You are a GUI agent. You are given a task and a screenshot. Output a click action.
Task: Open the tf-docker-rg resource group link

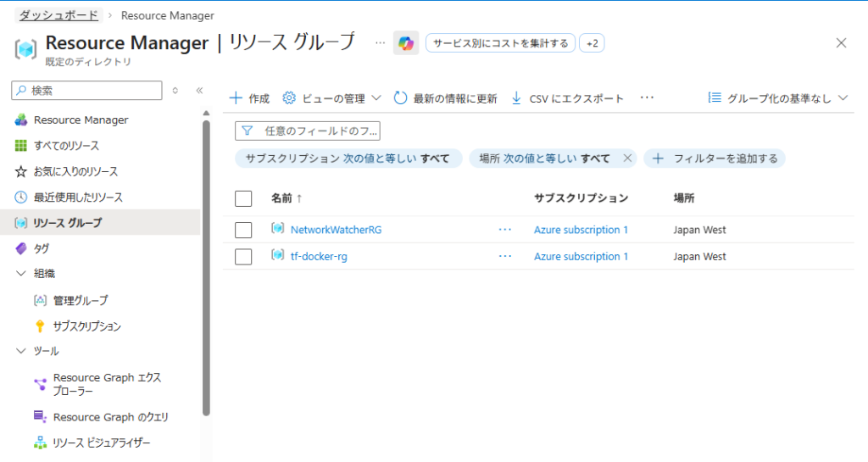coord(319,257)
